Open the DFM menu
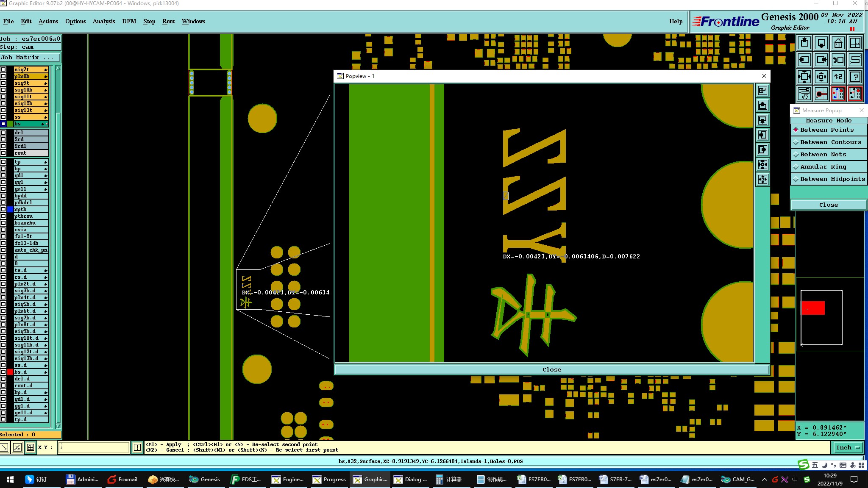This screenshot has width=868, height=488. click(x=129, y=21)
